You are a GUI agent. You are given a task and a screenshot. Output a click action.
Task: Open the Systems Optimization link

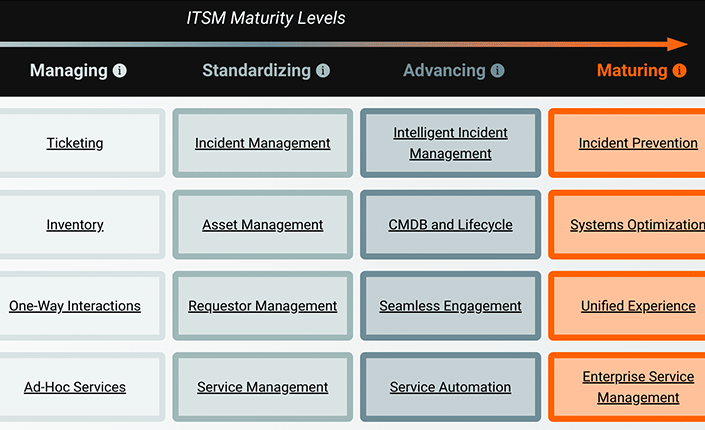637,225
